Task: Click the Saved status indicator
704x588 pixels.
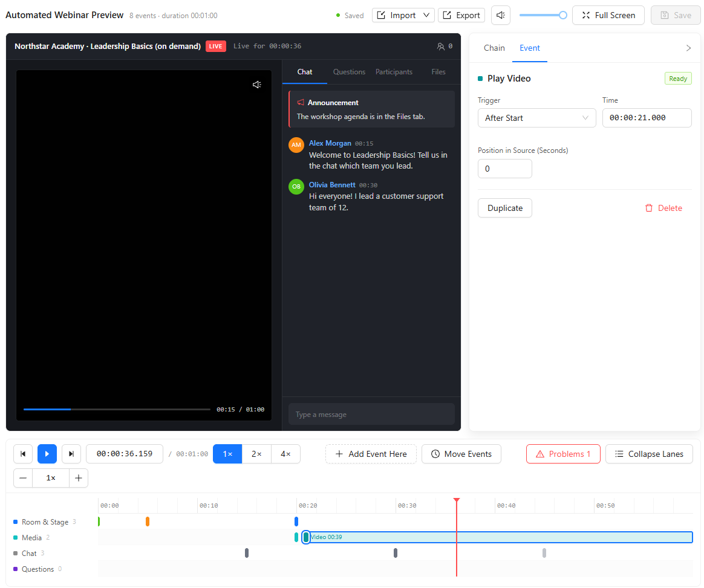Action: (350, 16)
